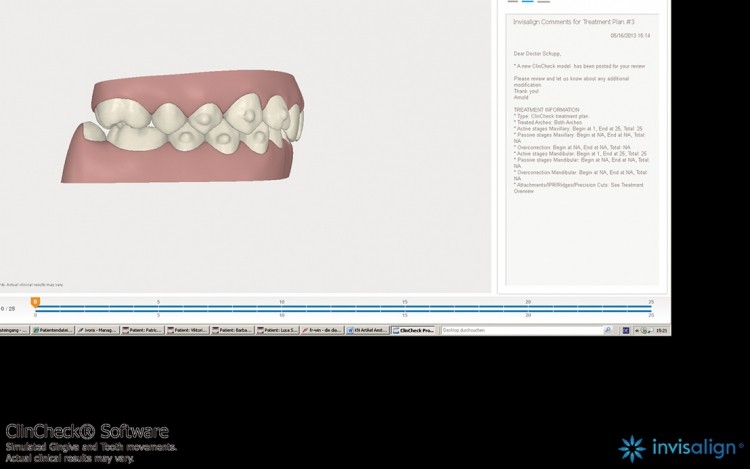This screenshot has width=750, height=469.
Task: Open Patient: Barba... taskbar window
Action: (x=232, y=330)
